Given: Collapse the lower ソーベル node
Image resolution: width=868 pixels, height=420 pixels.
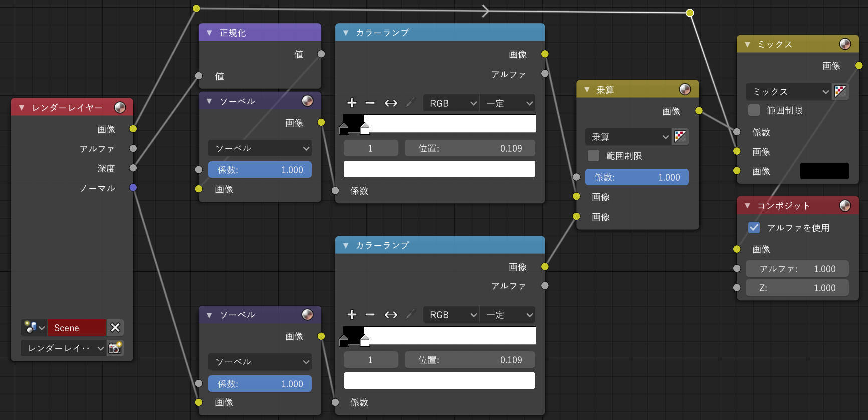Looking at the screenshot, I should [209, 315].
